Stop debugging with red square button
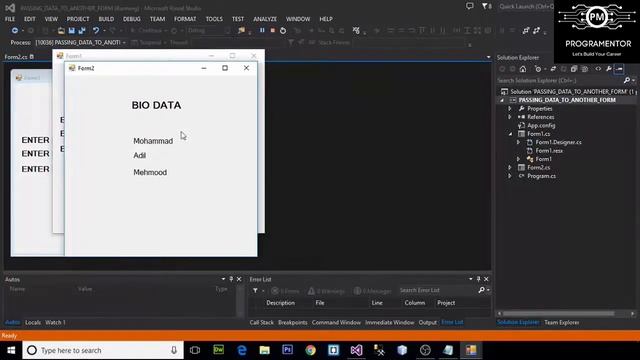This screenshot has width=640, height=360. (x=273, y=30)
